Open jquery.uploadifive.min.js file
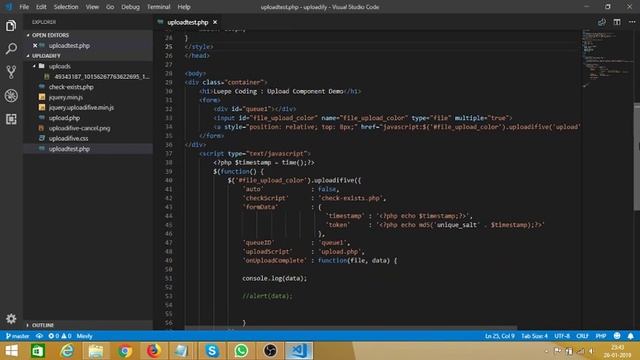The height and width of the screenshot is (360, 640). coord(81,107)
